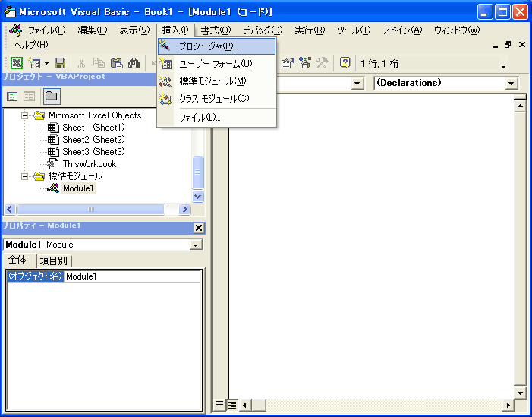532x417 pixels.
Task: Close the Properties - Module1 panel
Action: (199, 228)
